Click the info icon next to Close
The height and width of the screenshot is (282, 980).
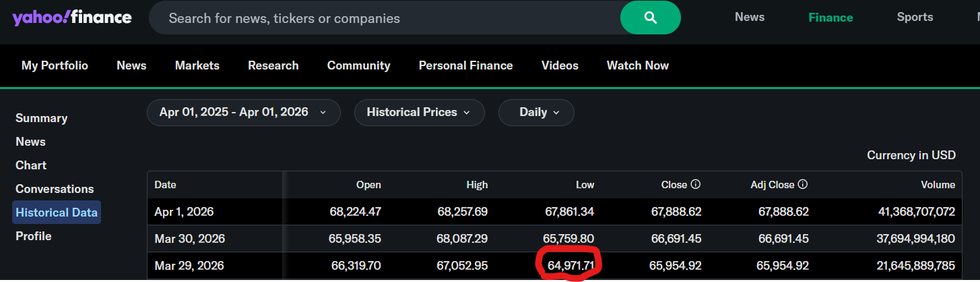click(696, 184)
